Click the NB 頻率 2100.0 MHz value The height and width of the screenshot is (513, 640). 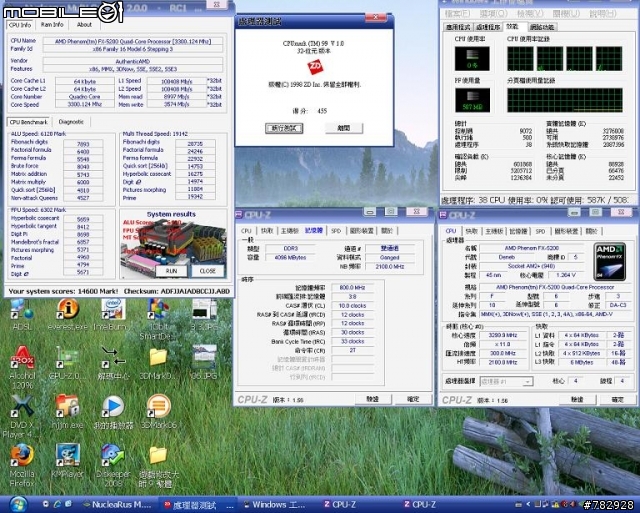[390, 266]
